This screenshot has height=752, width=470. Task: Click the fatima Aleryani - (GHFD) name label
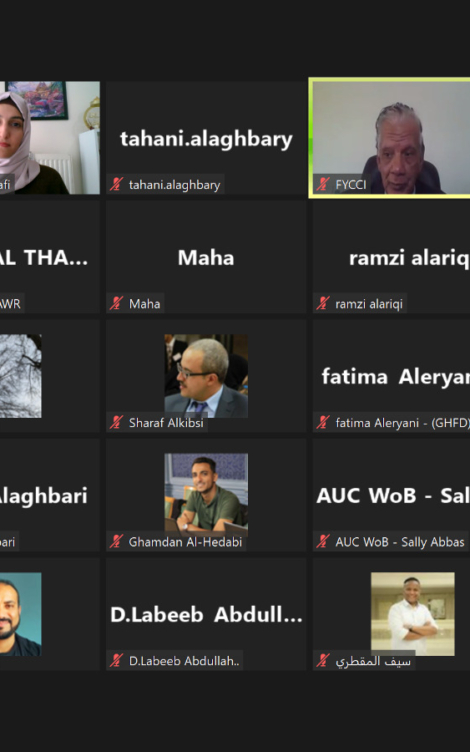tap(402, 423)
